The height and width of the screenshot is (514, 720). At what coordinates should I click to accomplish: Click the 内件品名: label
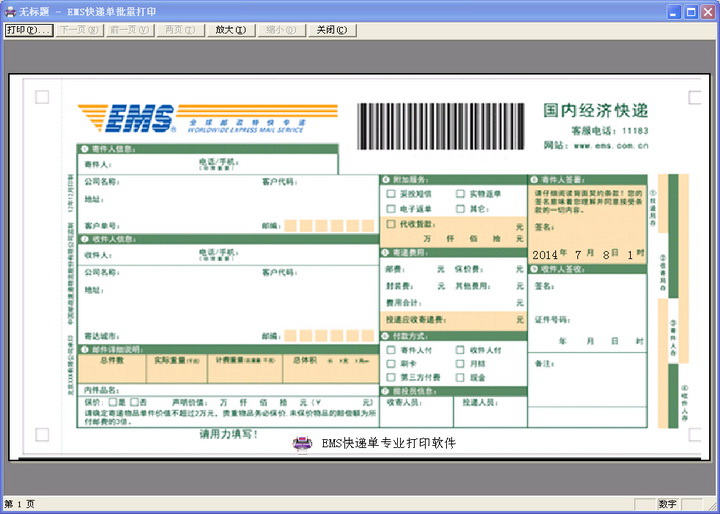(x=102, y=390)
